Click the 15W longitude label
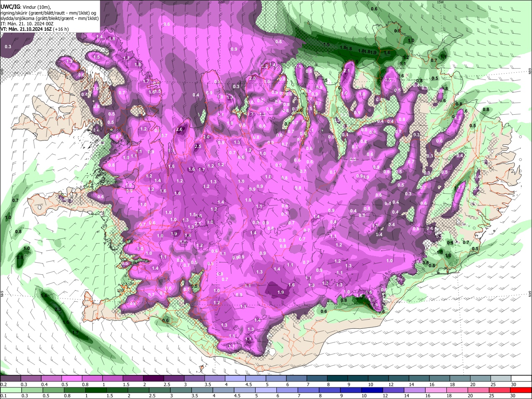 click(440, 2)
